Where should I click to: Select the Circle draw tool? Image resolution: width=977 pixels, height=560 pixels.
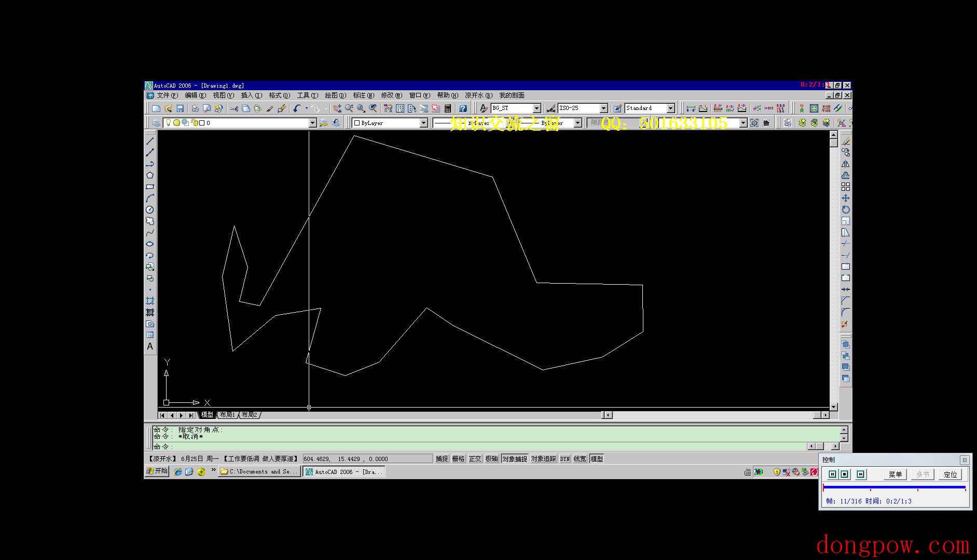pyautogui.click(x=150, y=209)
